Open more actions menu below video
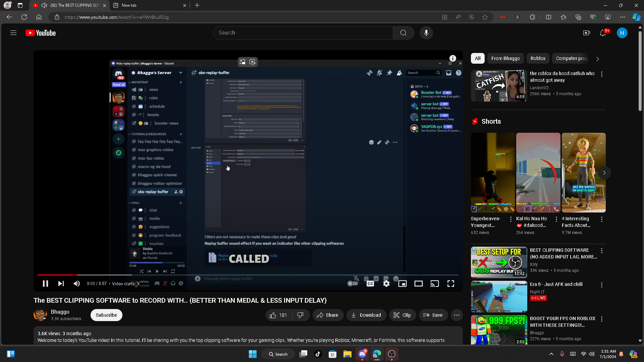The image size is (644, 362). pos(457,315)
